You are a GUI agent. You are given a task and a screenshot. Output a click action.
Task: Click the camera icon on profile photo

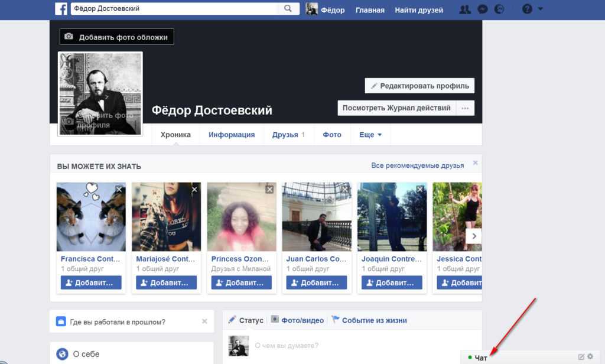69,121
